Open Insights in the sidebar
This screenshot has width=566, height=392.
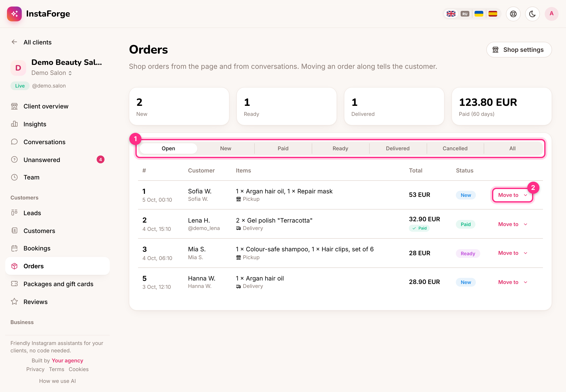point(57,124)
